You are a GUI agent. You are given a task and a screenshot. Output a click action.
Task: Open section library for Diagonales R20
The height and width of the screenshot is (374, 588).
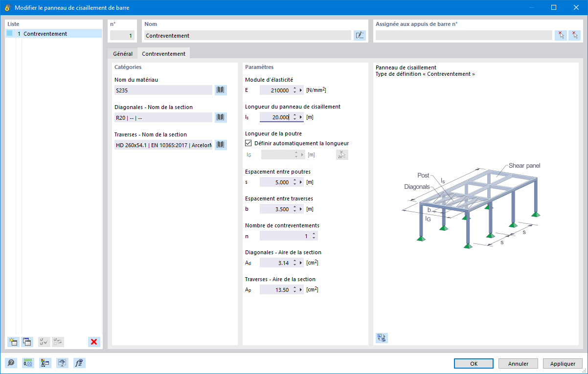click(x=221, y=117)
